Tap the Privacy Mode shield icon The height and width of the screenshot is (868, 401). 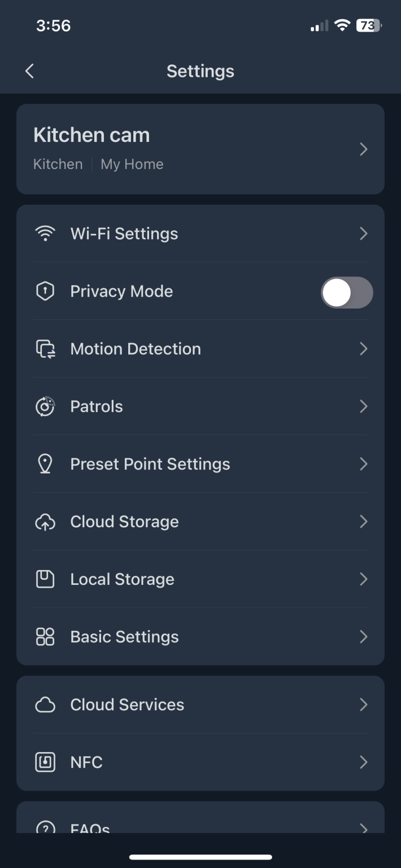click(x=45, y=291)
